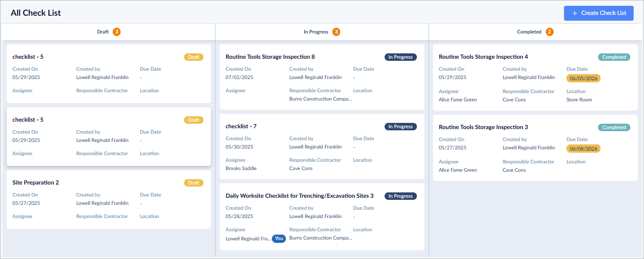This screenshot has height=259, width=644.
Task: Click the 06/05/2026 due date tag
Action: (x=583, y=78)
